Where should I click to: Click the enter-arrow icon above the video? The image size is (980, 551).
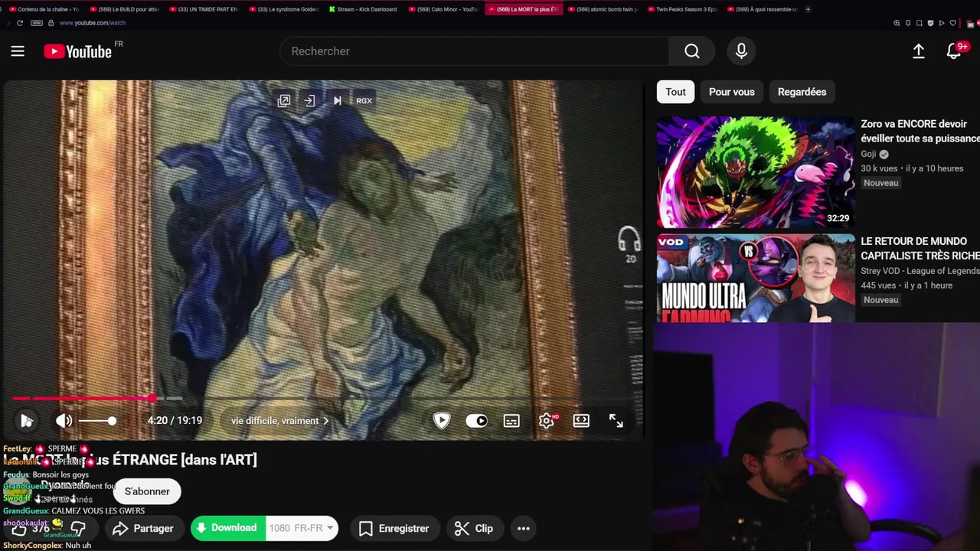click(x=309, y=100)
